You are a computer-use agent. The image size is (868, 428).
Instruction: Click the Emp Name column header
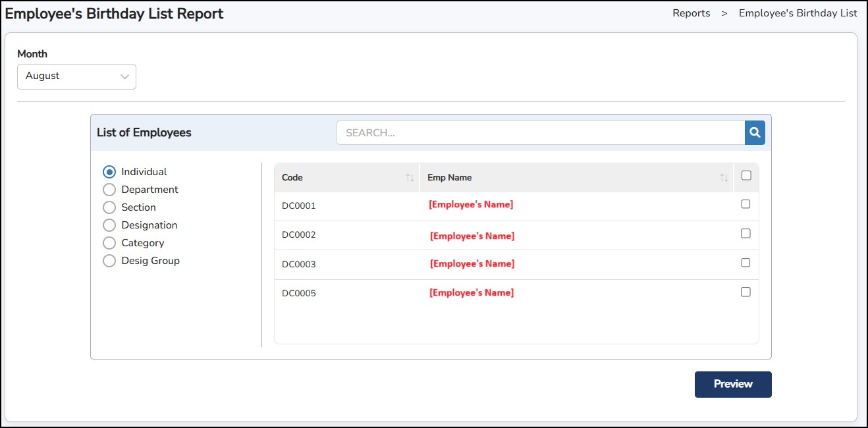click(449, 178)
